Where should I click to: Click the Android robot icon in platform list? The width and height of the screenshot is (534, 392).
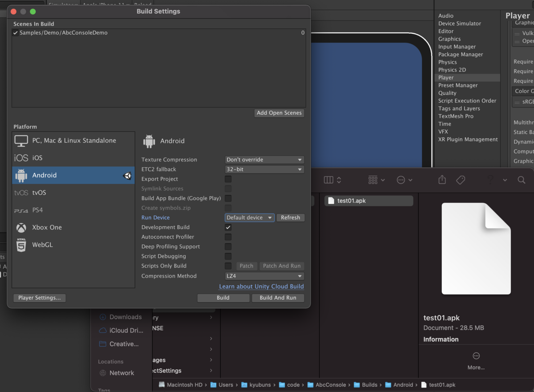click(x=21, y=175)
